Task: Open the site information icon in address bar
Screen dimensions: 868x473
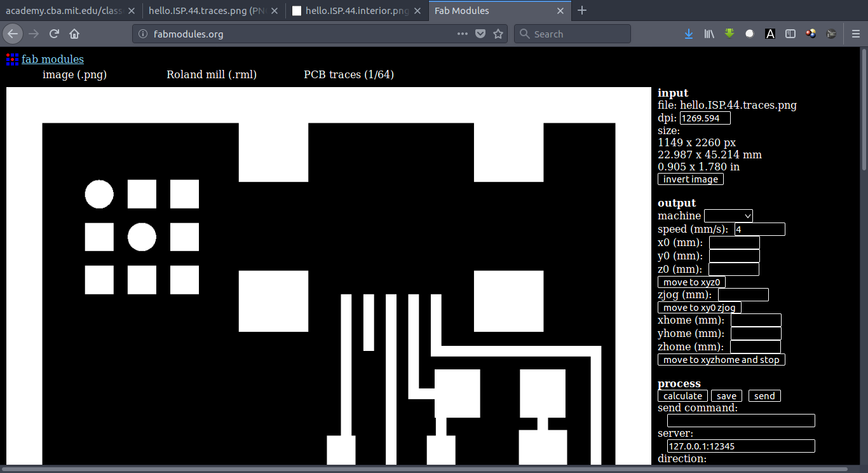Action: point(143,34)
